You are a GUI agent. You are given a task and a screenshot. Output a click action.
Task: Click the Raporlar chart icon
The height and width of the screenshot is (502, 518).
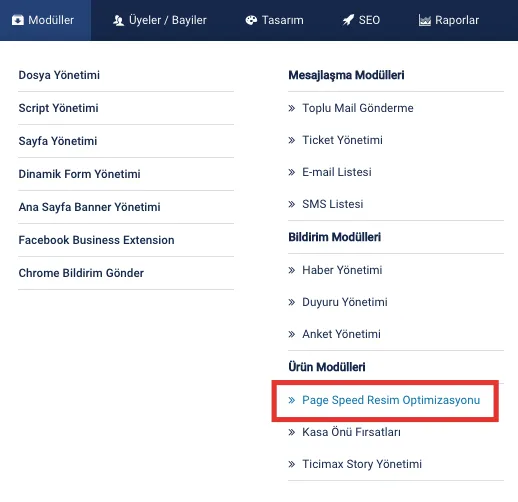424,20
